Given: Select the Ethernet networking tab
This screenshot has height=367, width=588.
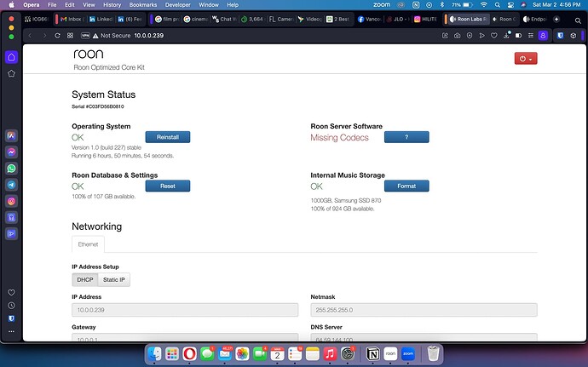Looking at the screenshot, I should pos(88,244).
